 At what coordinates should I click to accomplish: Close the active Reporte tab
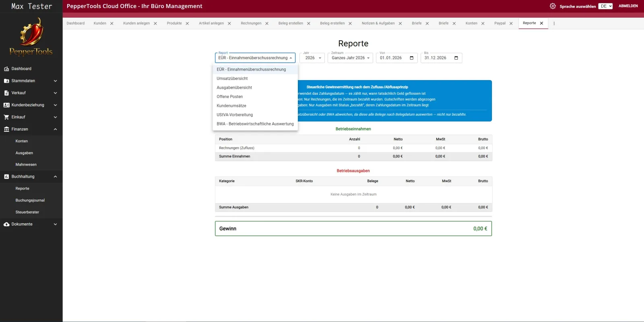[x=541, y=23]
